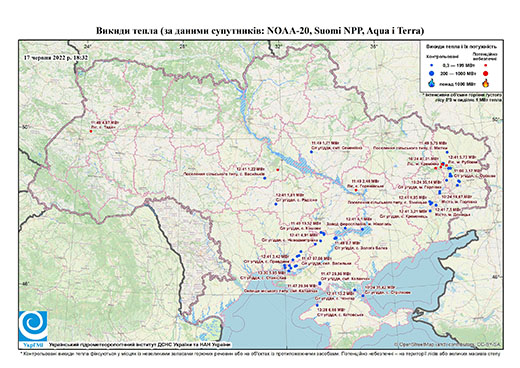Select the orange flame icon in legend
This screenshot has height=368, width=520.
coord(486,83)
